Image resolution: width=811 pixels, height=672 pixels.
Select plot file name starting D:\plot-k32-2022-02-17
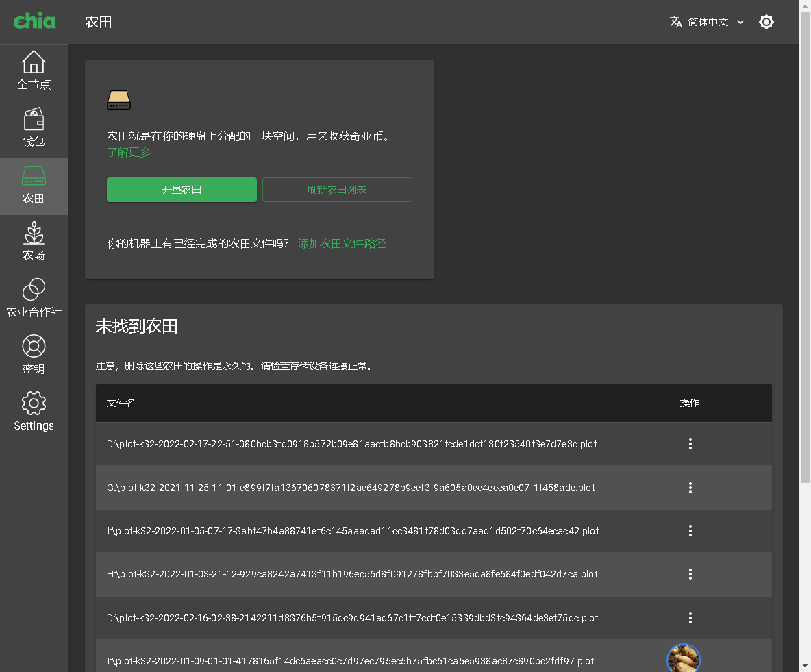pyautogui.click(x=351, y=444)
